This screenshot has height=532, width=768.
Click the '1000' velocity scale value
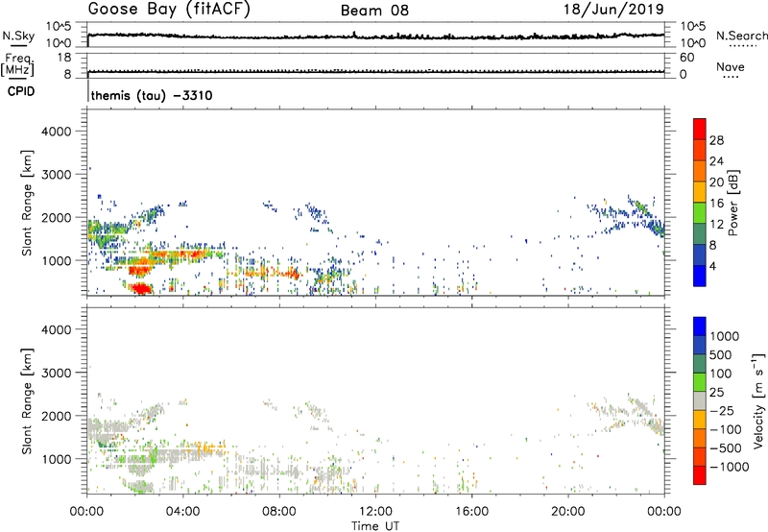click(724, 336)
